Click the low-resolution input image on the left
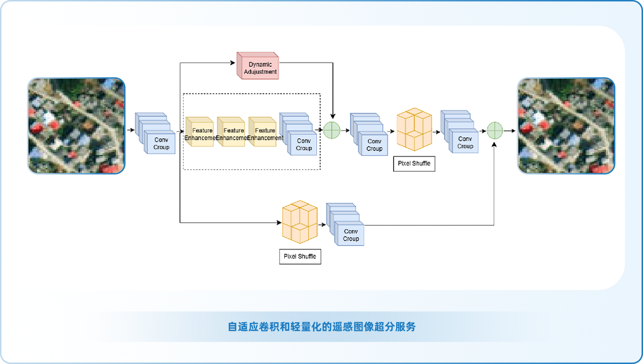Image resolution: width=643 pixels, height=364 pixels. pyautogui.click(x=76, y=126)
